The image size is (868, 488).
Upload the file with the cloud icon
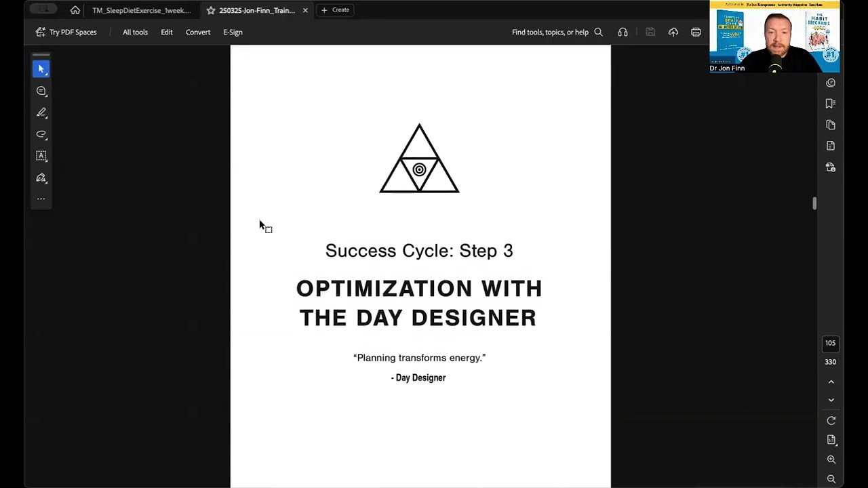[673, 32]
